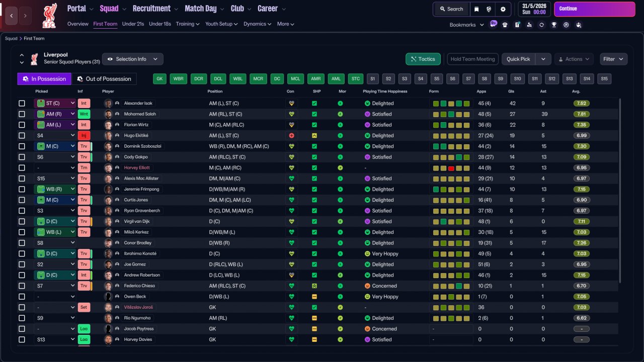This screenshot has height=362, width=644.
Task: Switch to the Under 21s tab
Action: pyautogui.click(x=133, y=24)
